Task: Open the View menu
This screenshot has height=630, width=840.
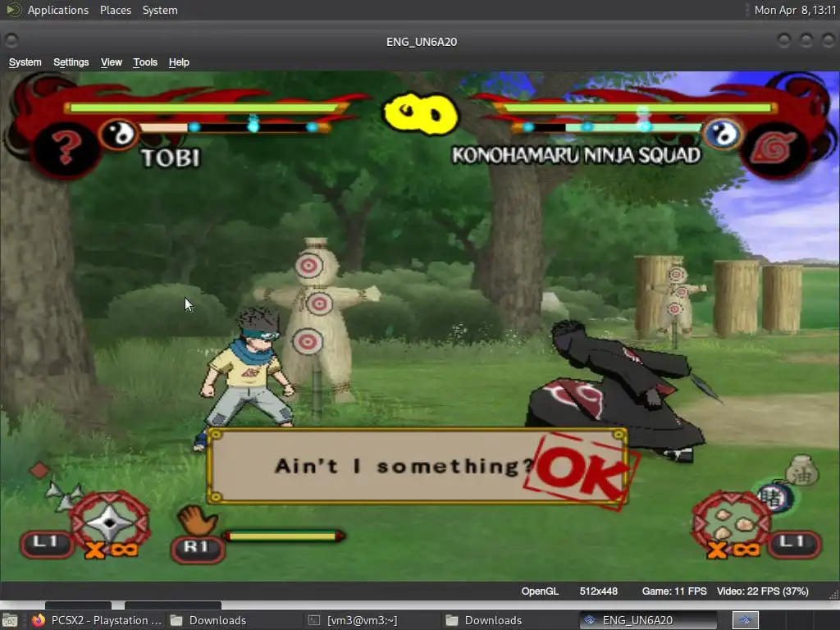Action: 112,62
